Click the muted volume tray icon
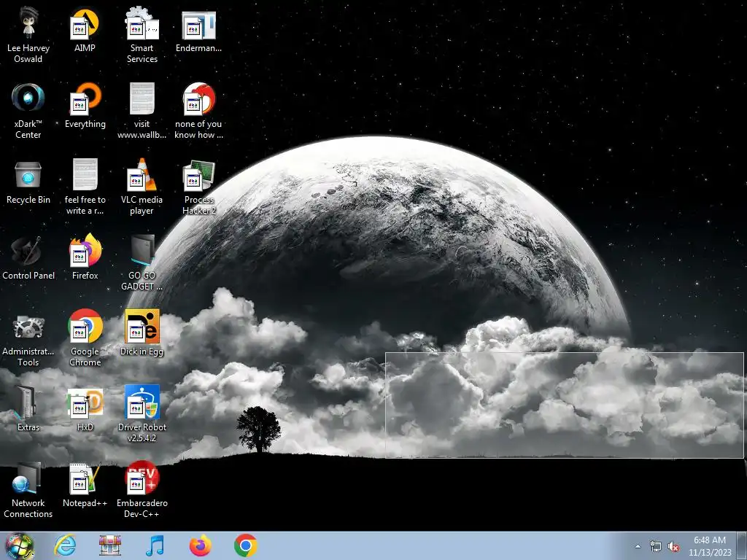This screenshot has width=747, height=560. pyautogui.click(x=673, y=547)
